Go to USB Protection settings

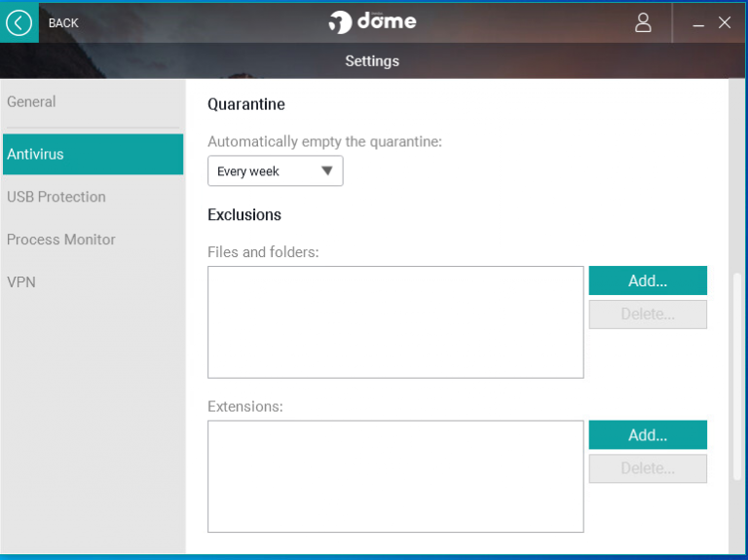pos(56,197)
